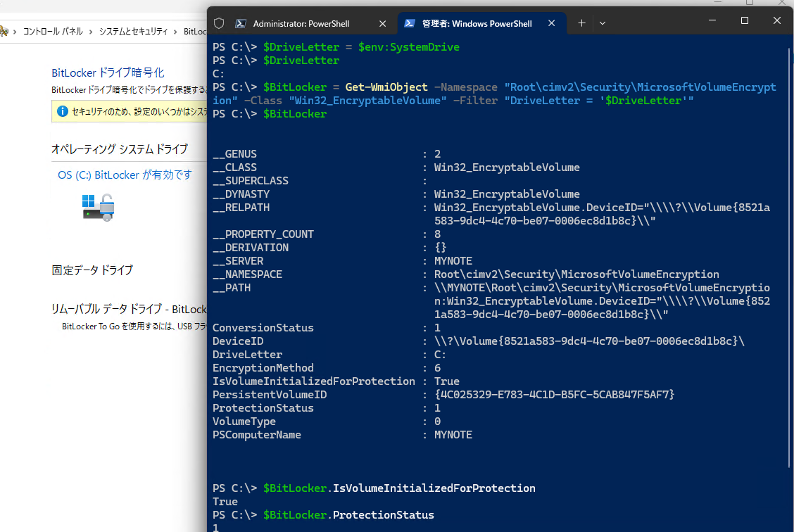This screenshot has height=532, width=794.
Task: Open a new tab with the plus icon
Action: [x=581, y=23]
